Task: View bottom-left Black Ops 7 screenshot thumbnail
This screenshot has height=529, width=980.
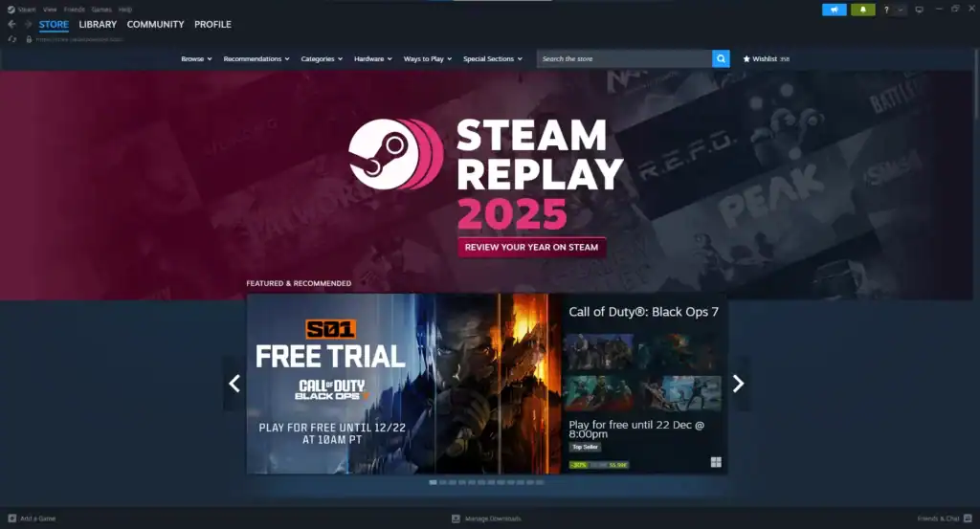Action: point(598,392)
